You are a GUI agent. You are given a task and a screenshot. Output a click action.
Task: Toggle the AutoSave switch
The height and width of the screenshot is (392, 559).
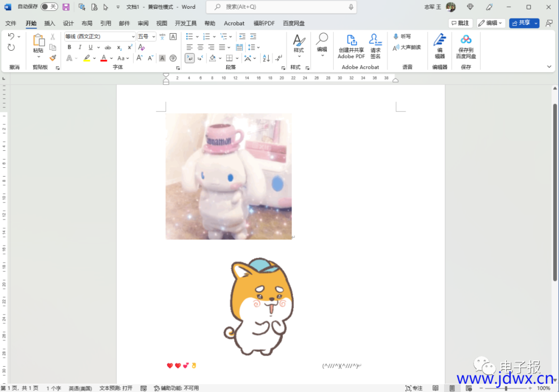(49, 7)
